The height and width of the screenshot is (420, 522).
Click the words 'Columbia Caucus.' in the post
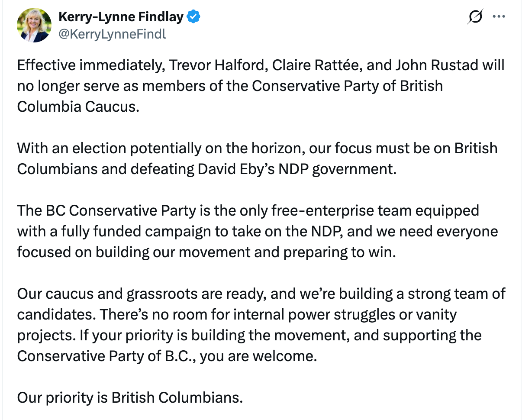pos(78,107)
